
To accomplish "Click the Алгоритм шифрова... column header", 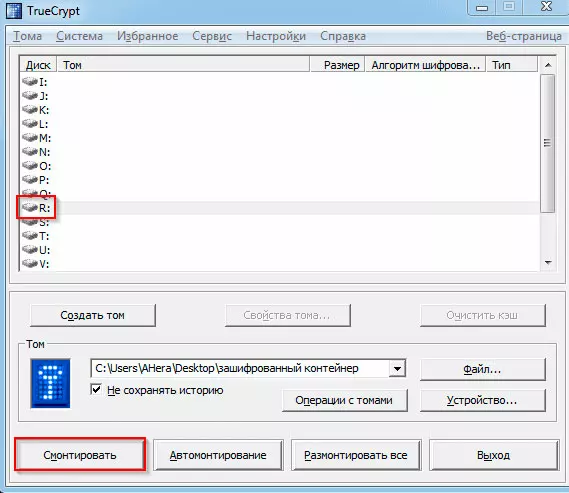I will point(425,65).
